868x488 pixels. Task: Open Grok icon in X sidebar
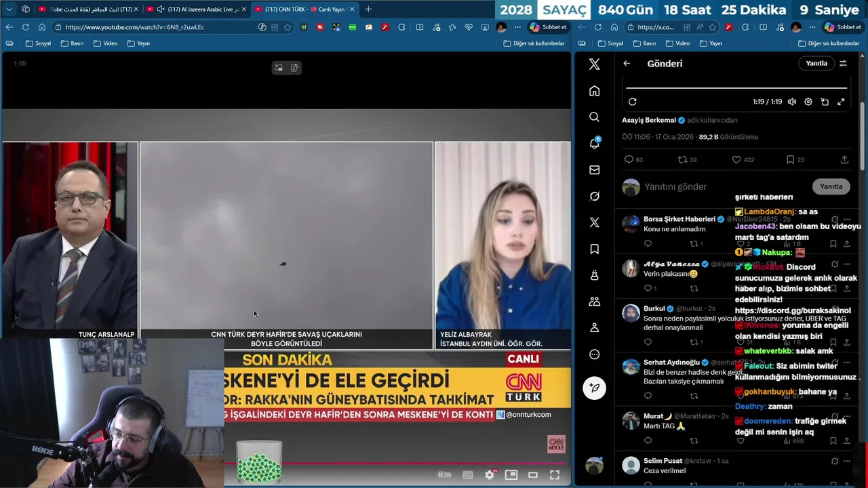(x=594, y=197)
